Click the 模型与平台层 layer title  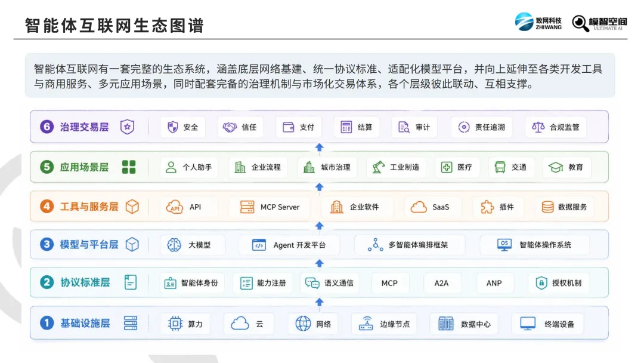point(89,245)
